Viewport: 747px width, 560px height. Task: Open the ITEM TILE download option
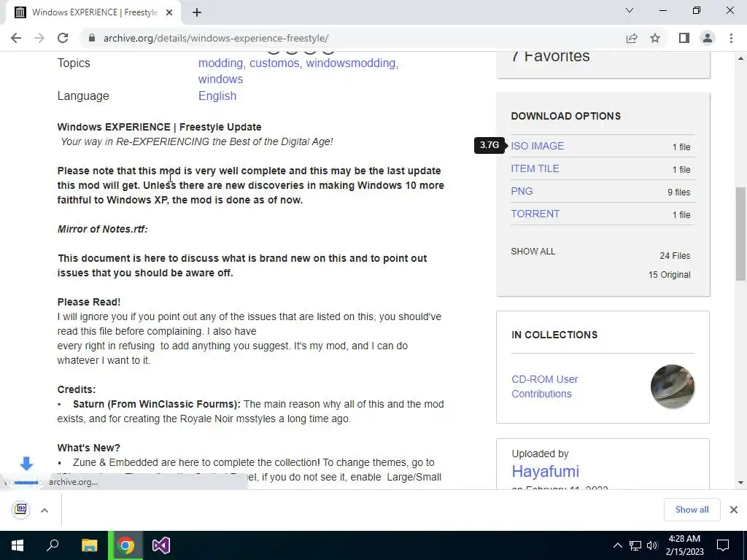point(535,168)
